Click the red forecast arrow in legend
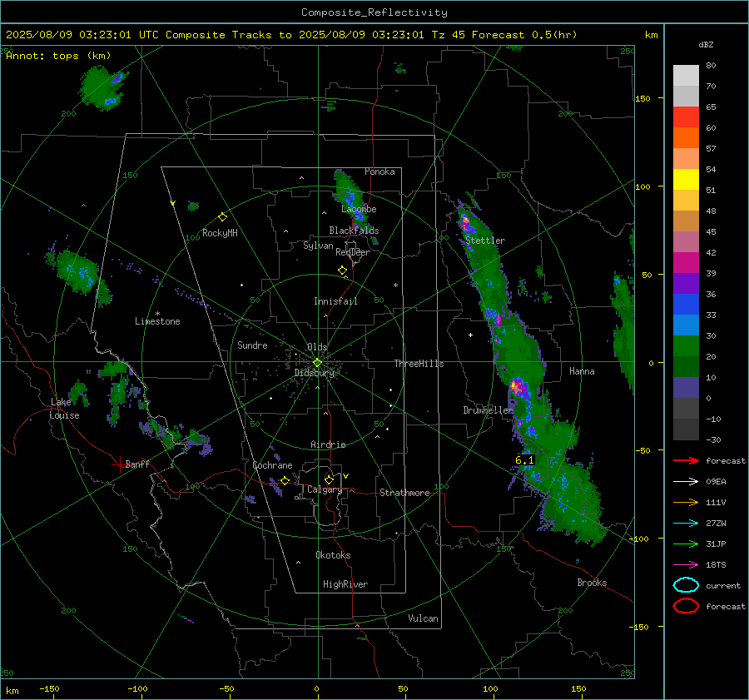The width and height of the screenshot is (749, 700). tap(686, 460)
